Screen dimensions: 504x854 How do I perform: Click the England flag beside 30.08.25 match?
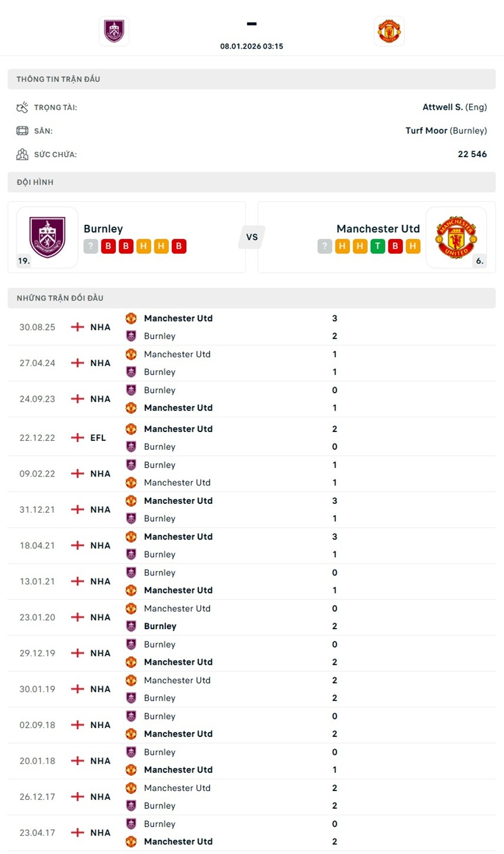point(76,327)
